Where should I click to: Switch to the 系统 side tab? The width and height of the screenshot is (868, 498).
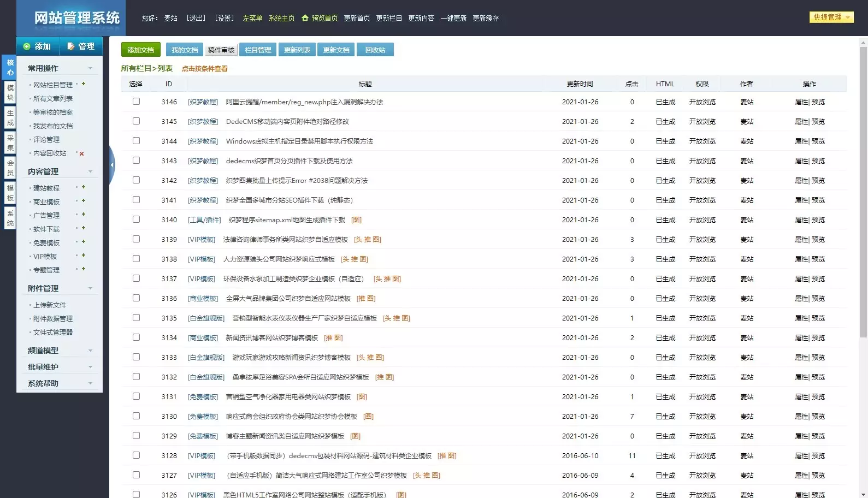pos(10,218)
